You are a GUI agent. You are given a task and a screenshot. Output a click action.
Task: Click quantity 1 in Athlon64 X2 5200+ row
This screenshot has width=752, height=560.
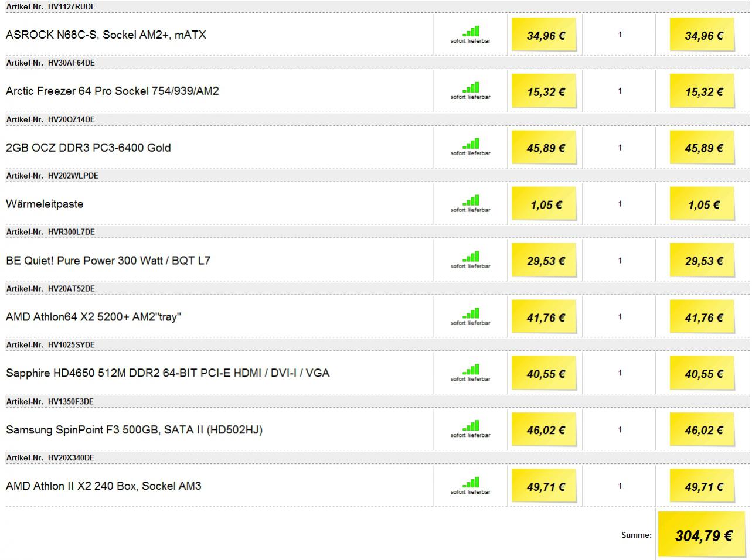[x=620, y=317]
